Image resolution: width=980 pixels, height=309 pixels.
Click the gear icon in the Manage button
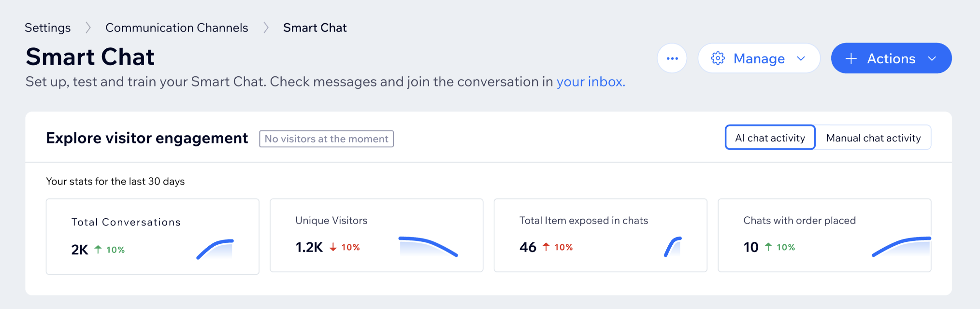pyautogui.click(x=719, y=58)
